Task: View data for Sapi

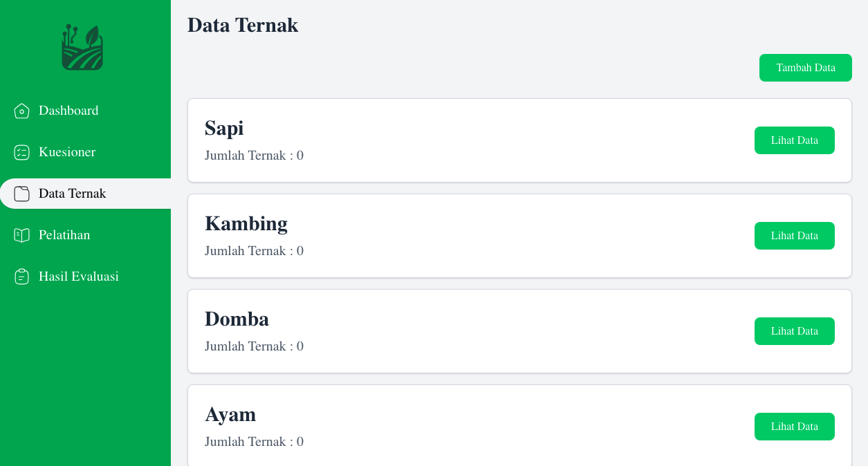Action: tap(794, 140)
